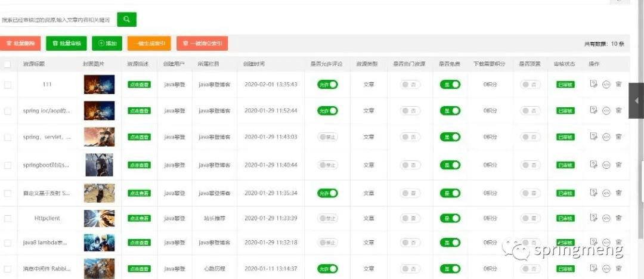Click trash icon for the 2020-01-29 11:43:03 row
Screen dimensions: 644x279
[618, 137]
